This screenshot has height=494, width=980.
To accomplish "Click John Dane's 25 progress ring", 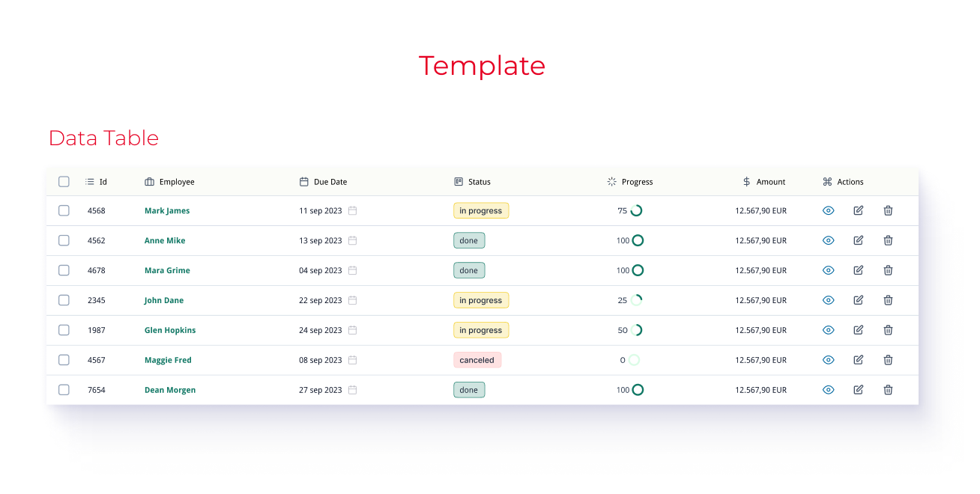I will (636, 300).
